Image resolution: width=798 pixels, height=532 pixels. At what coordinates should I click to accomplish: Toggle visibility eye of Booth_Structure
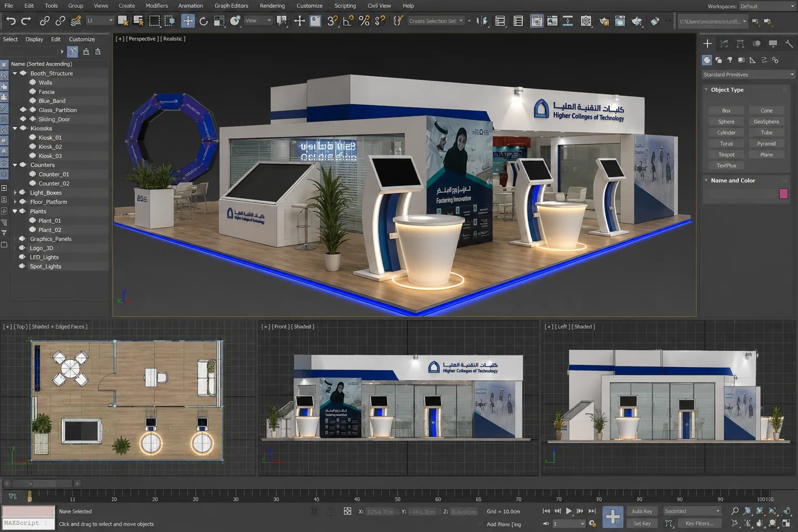coord(23,73)
